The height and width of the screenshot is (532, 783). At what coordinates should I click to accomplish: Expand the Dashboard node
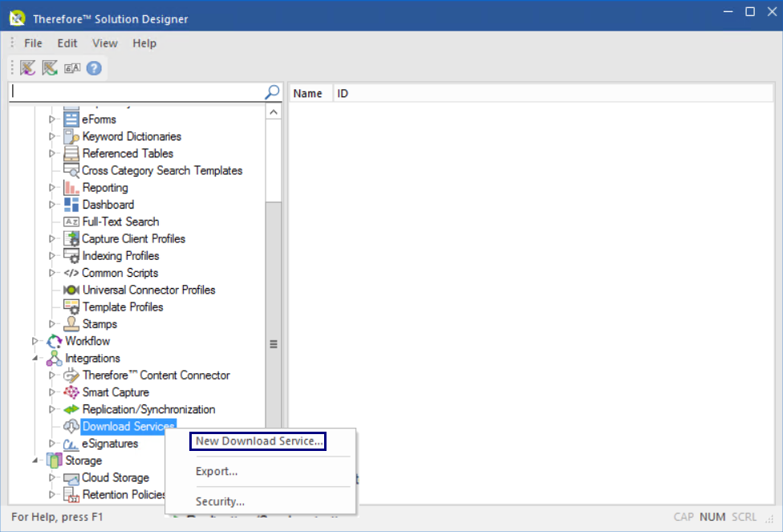52,205
